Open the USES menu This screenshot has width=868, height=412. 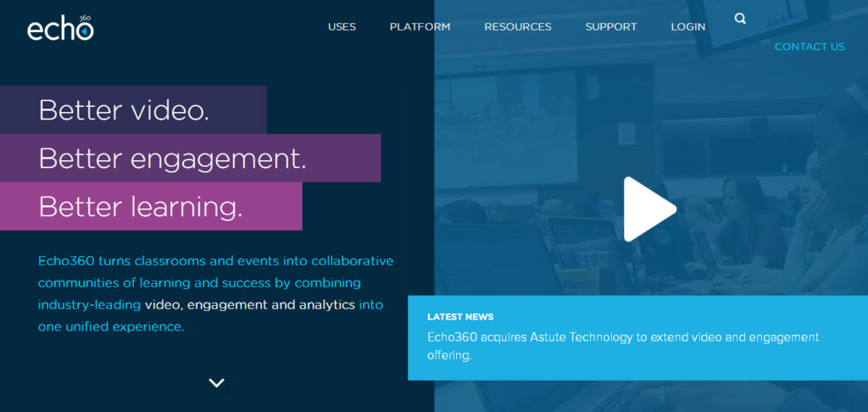coord(342,26)
